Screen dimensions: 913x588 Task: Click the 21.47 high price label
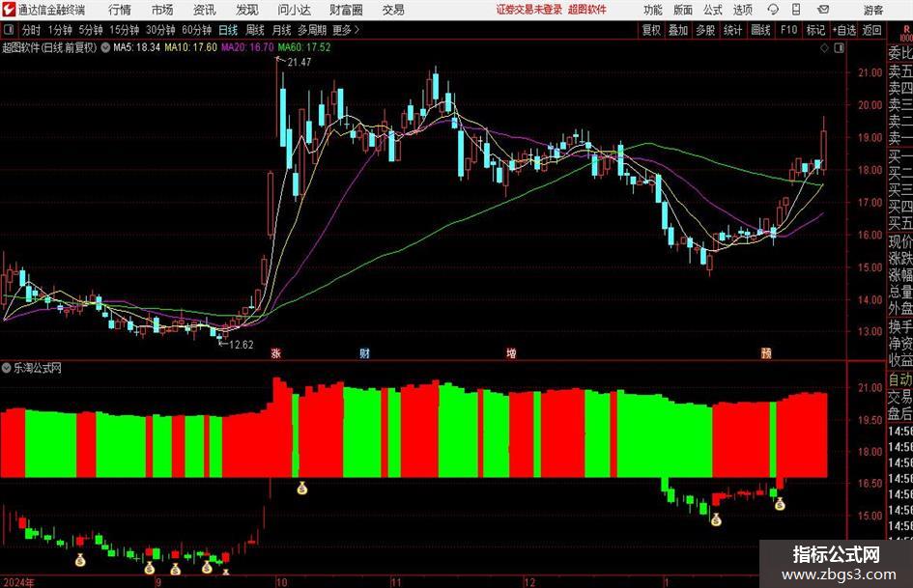point(300,63)
